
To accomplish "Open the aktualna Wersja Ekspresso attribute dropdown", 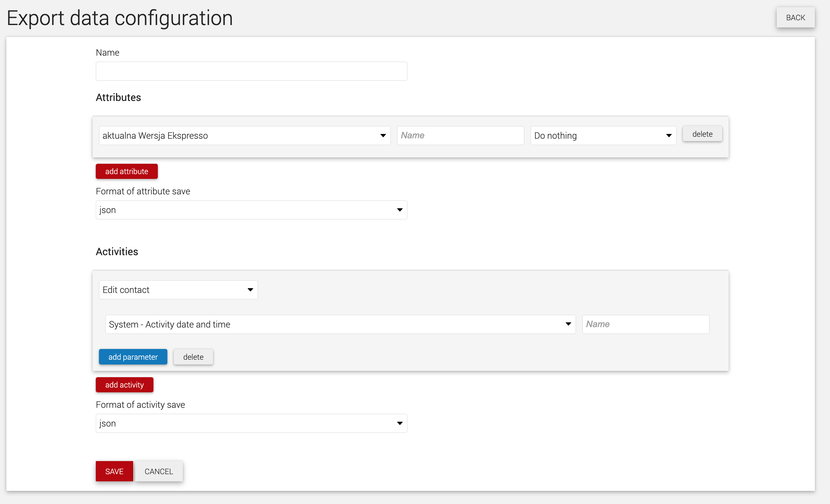I will pyautogui.click(x=244, y=136).
